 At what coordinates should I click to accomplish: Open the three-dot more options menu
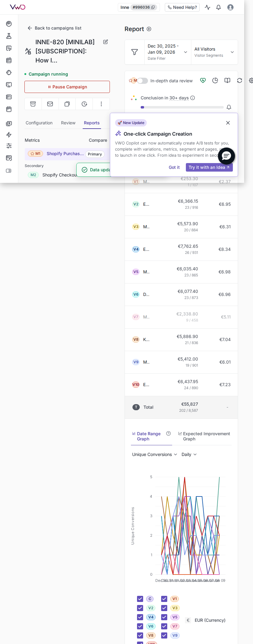101,104
